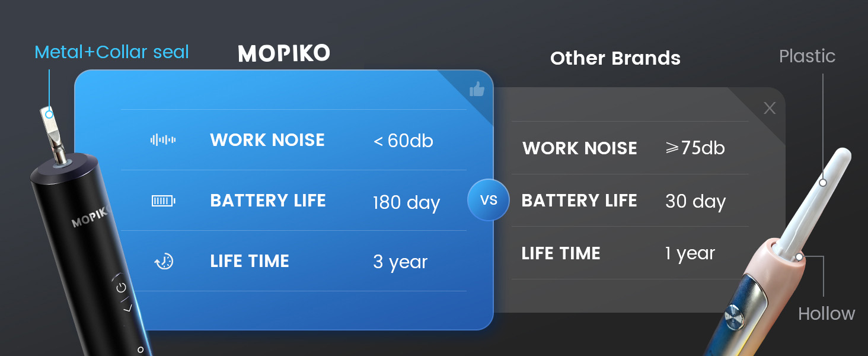Click the '≥75db' other brands noise value
868x356 pixels.
pyautogui.click(x=695, y=148)
